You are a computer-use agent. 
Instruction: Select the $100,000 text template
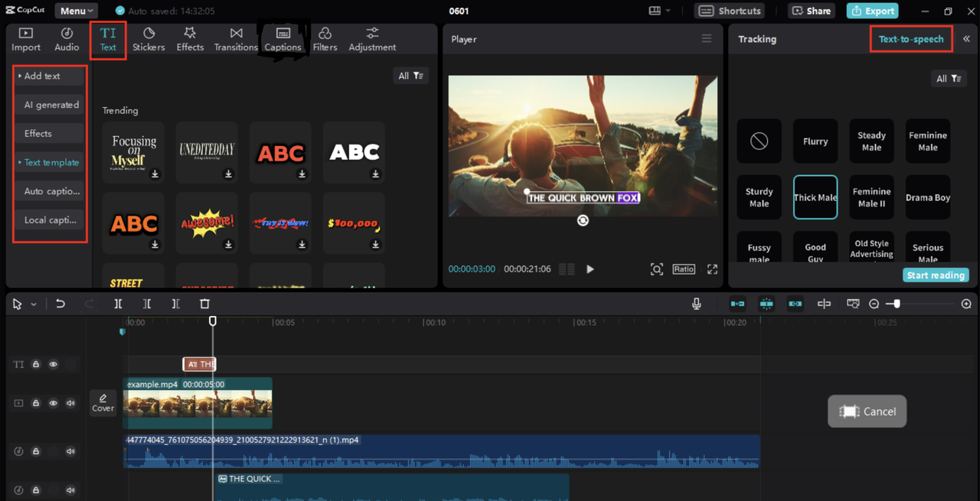pyautogui.click(x=354, y=223)
